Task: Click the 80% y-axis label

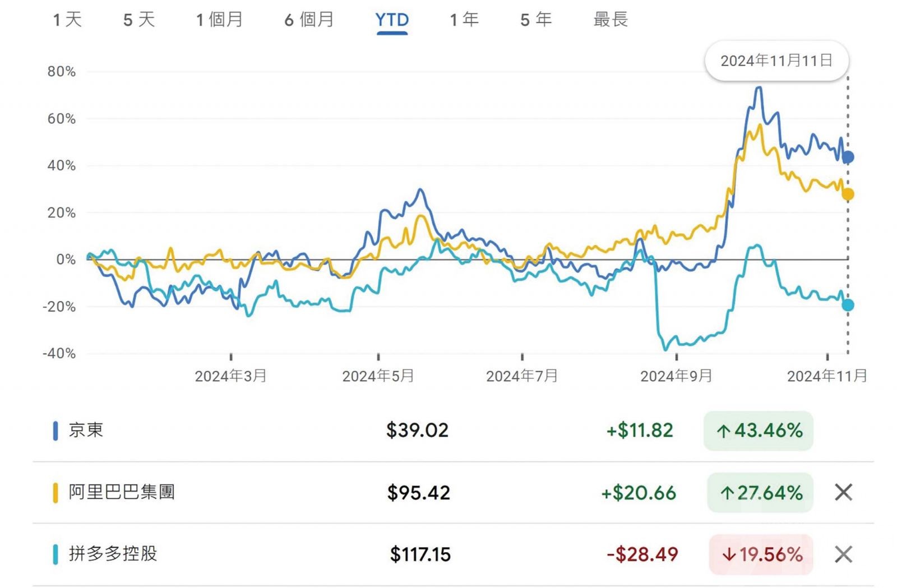Action: click(x=61, y=71)
